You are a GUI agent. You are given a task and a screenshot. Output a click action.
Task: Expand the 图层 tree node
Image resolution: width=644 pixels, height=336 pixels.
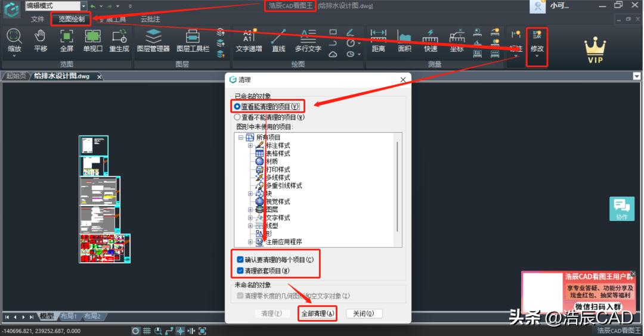(250, 210)
